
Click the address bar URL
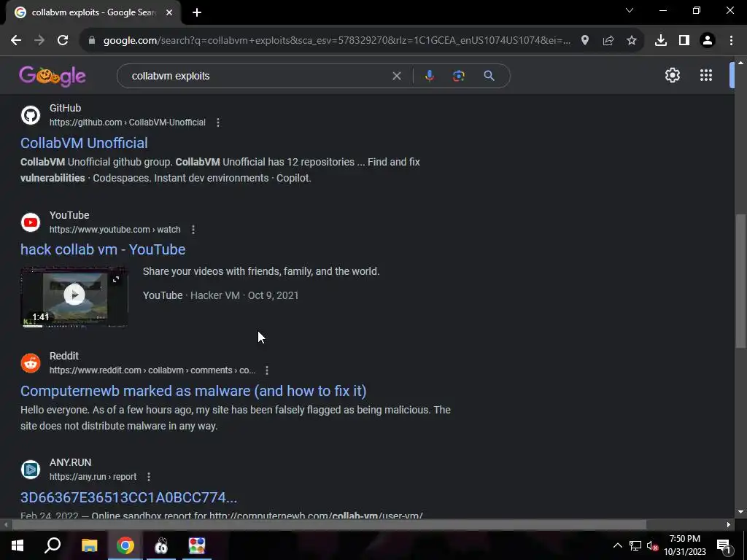coord(337,41)
